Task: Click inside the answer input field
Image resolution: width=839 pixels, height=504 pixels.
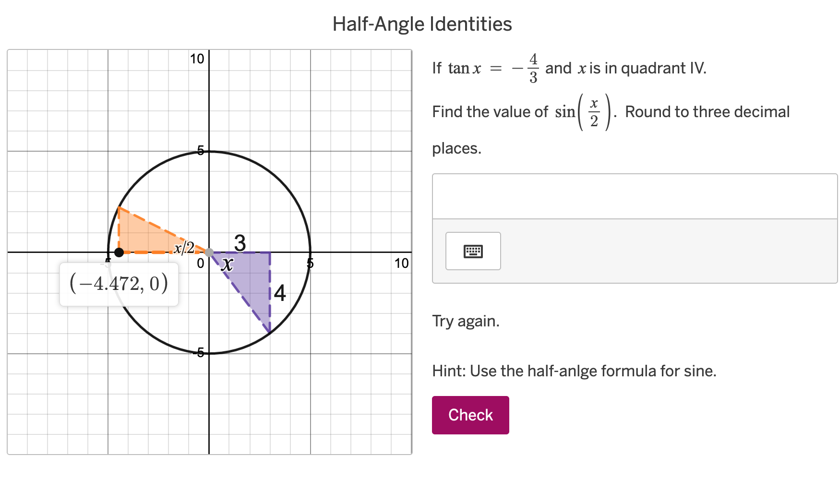Action: click(634, 196)
